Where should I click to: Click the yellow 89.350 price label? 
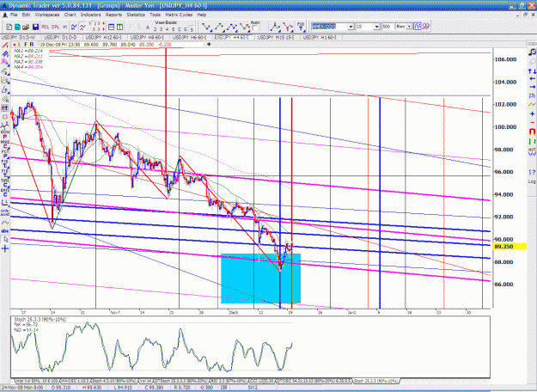pos(510,247)
